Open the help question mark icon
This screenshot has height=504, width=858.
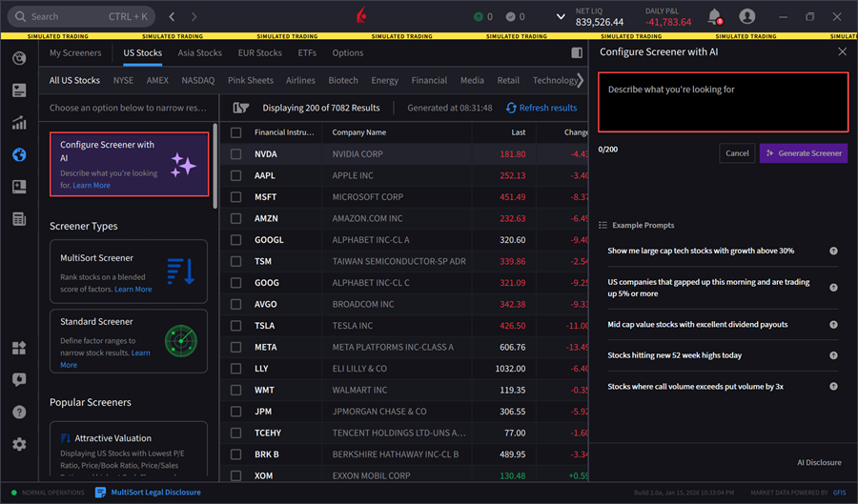click(19, 412)
